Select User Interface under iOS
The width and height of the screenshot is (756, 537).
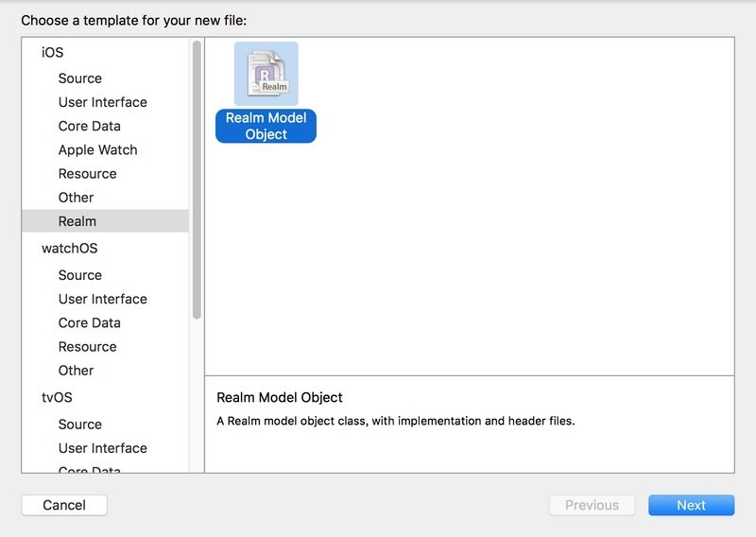(103, 102)
